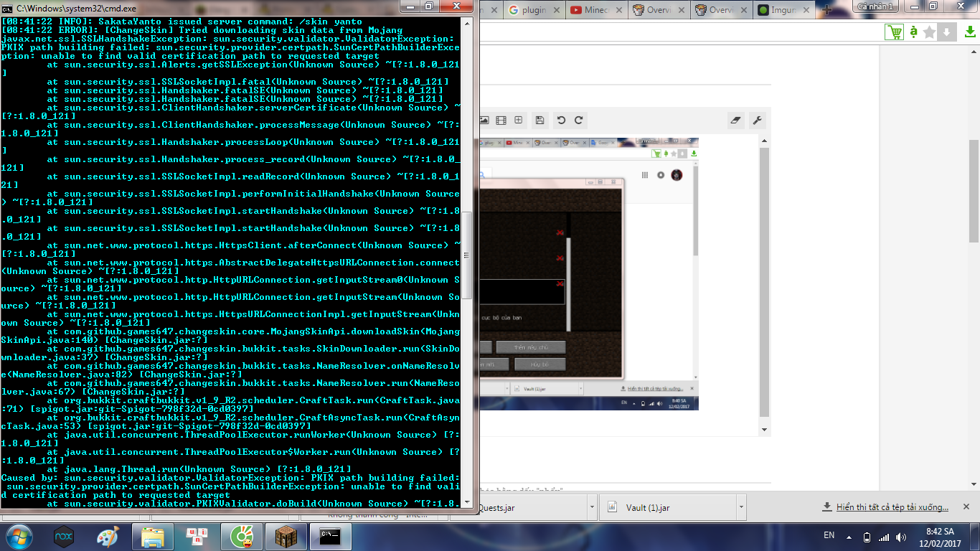Click the cmd window vertical scrollbar thumb

pyautogui.click(x=467, y=255)
